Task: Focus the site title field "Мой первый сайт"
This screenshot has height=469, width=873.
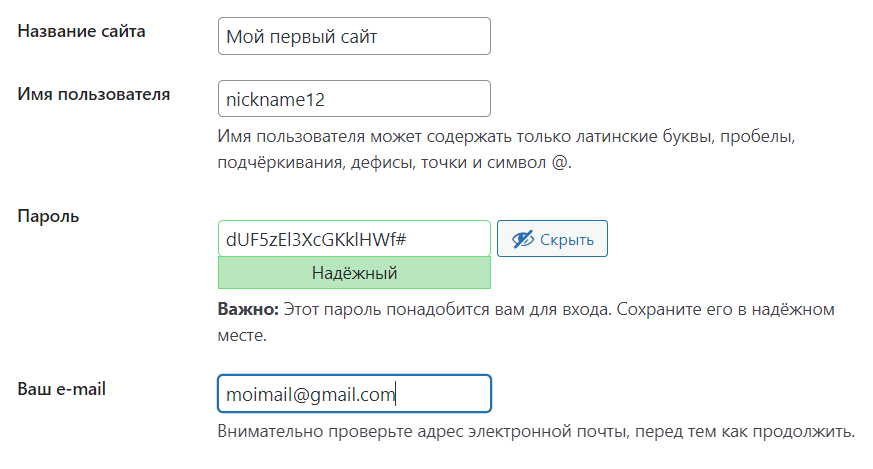Action: coord(353,36)
